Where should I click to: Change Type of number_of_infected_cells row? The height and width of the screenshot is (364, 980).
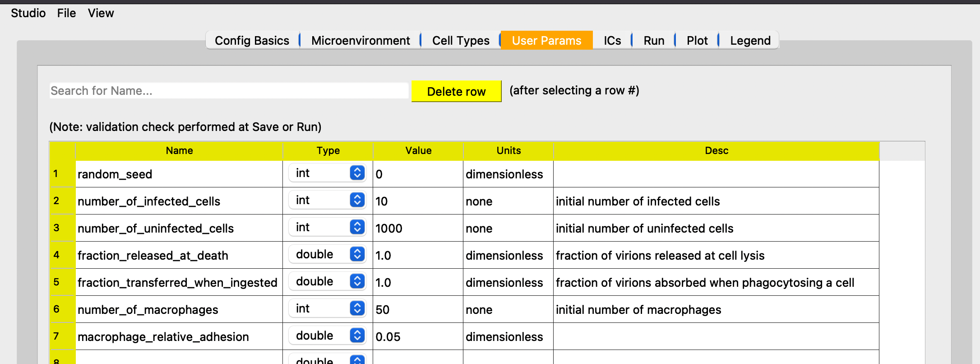coord(327,200)
